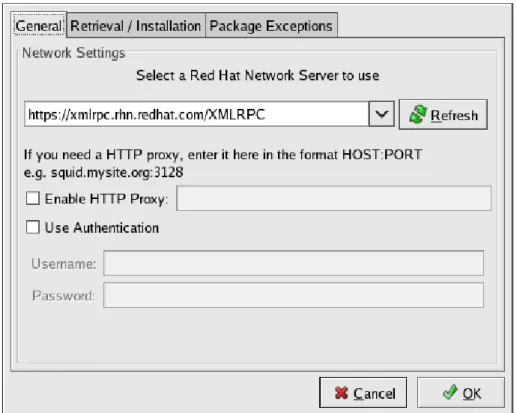Click the HTTP proxy HOST:PORT instruction text
Viewport: 517px width, 413px height.
[x=223, y=155]
